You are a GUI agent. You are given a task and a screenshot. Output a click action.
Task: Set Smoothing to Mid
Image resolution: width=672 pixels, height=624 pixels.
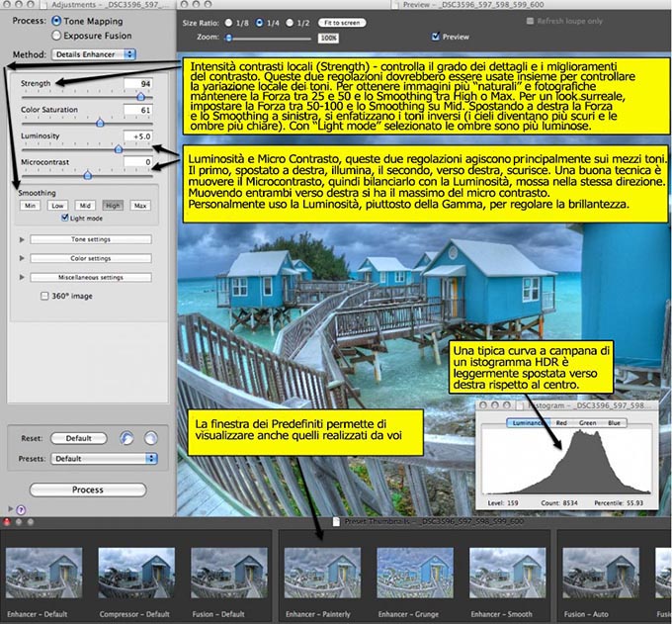tap(85, 206)
